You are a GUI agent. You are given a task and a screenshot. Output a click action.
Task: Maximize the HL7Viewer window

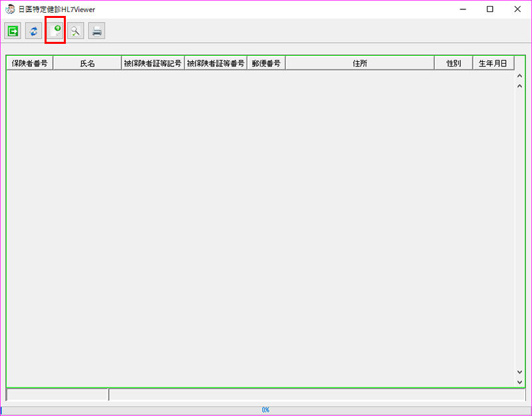click(489, 9)
